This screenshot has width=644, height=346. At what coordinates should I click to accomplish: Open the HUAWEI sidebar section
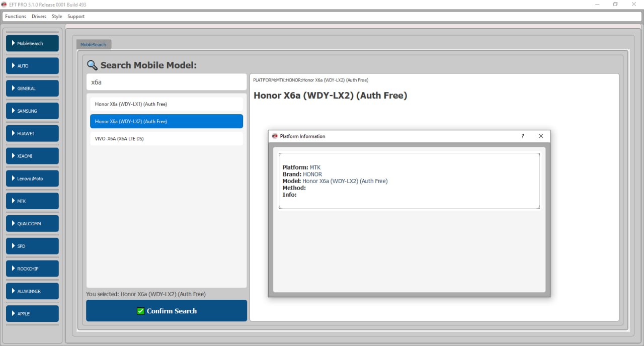pos(32,133)
